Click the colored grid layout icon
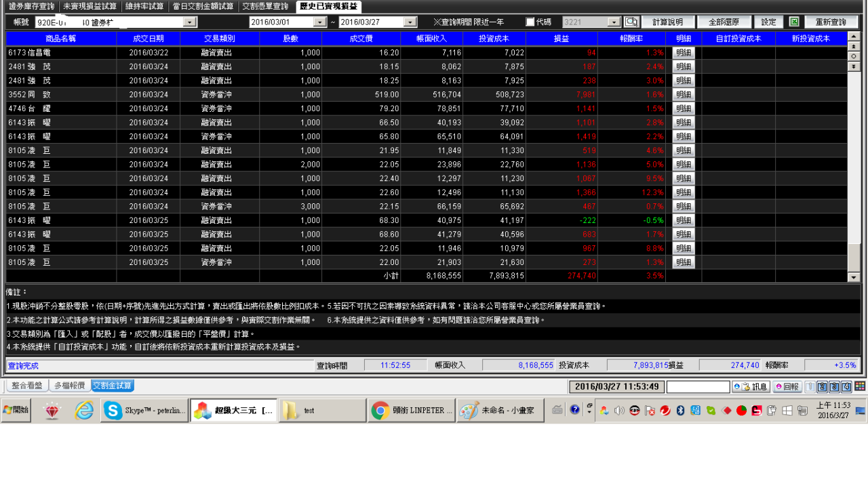The height and width of the screenshot is (488, 868). pos(859,386)
